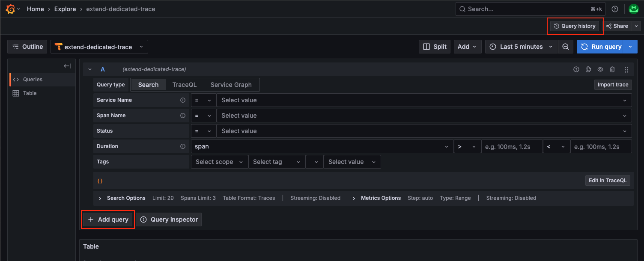
Task: Click Service Name info icon
Action: pyautogui.click(x=183, y=100)
